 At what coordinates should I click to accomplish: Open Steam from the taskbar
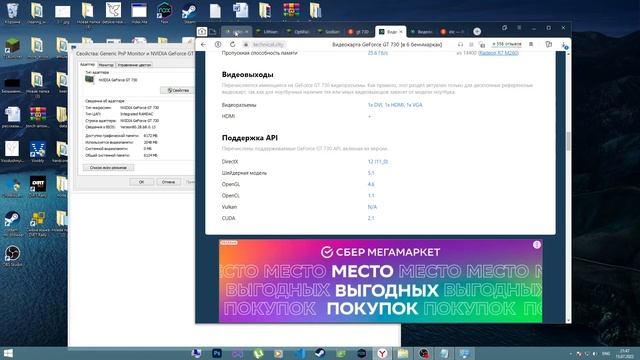[x=320, y=353]
